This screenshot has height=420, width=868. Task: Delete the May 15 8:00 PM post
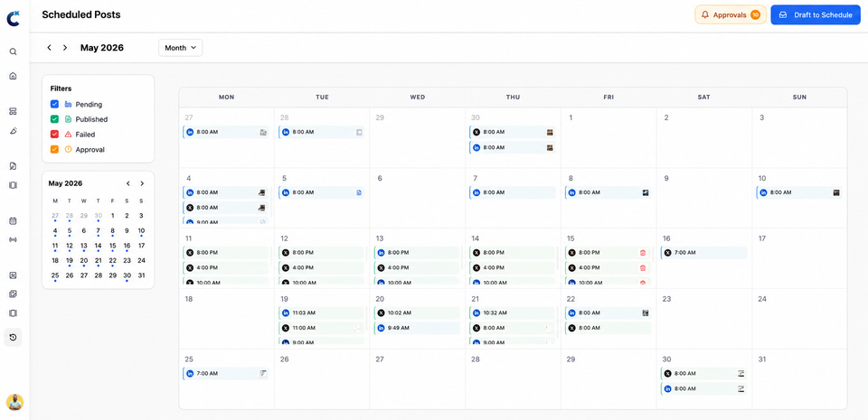(643, 253)
